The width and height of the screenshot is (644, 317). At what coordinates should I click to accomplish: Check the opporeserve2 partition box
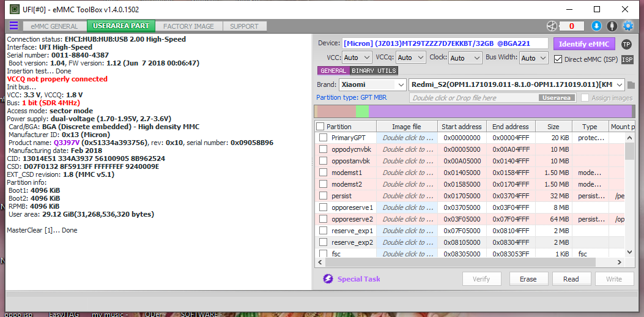[324, 218]
